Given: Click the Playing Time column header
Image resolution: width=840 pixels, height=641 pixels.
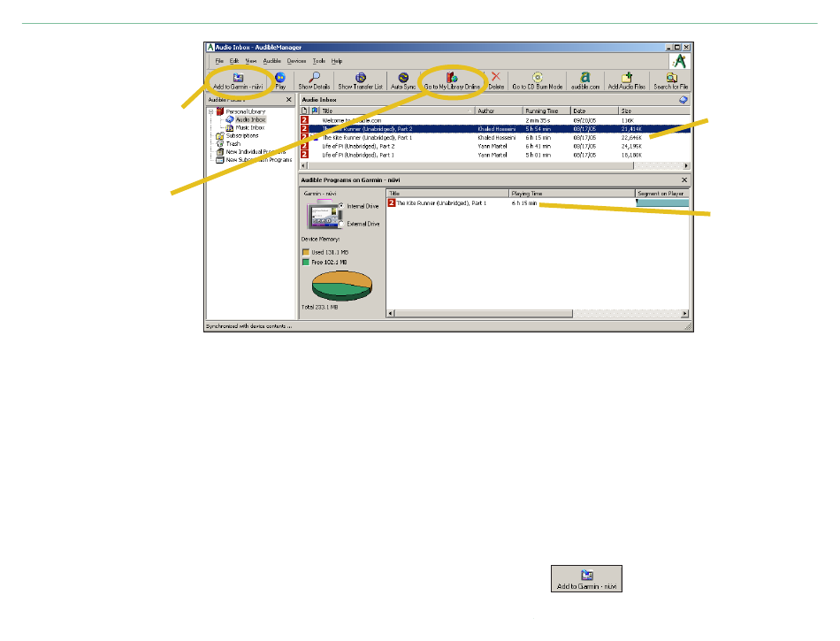Looking at the screenshot, I should click(571, 194).
